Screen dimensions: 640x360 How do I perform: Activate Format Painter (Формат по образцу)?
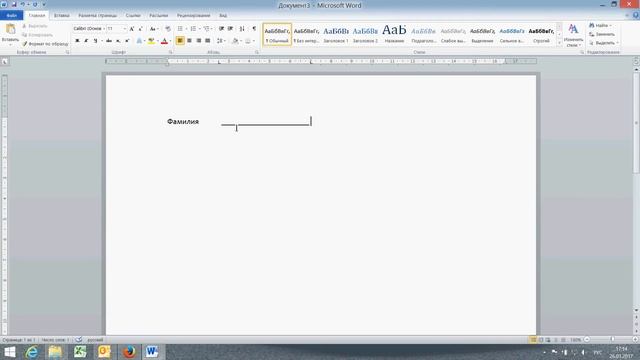[45, 44]
